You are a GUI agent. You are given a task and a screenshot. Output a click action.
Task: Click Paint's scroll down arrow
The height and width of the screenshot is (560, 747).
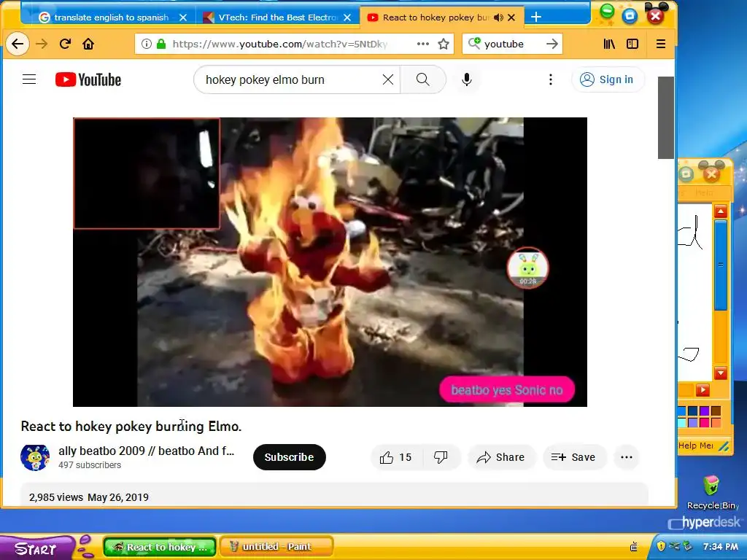[721, 373]
